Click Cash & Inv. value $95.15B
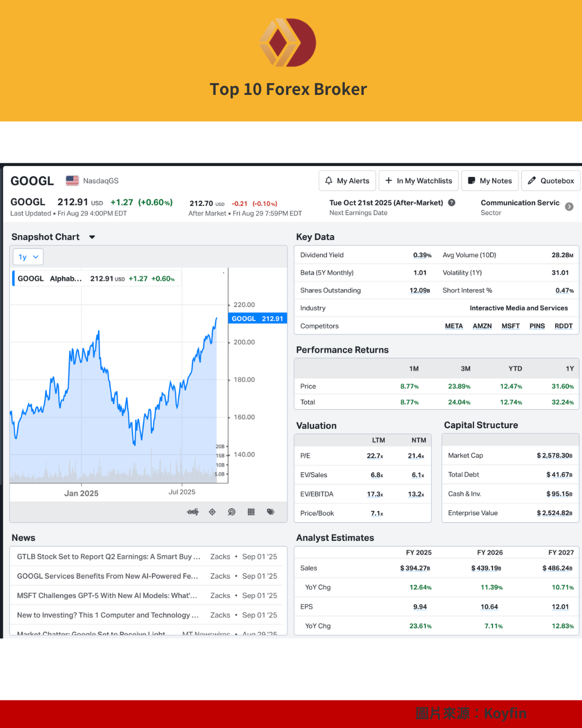The image size is (582, 728). tap(559, 494)
